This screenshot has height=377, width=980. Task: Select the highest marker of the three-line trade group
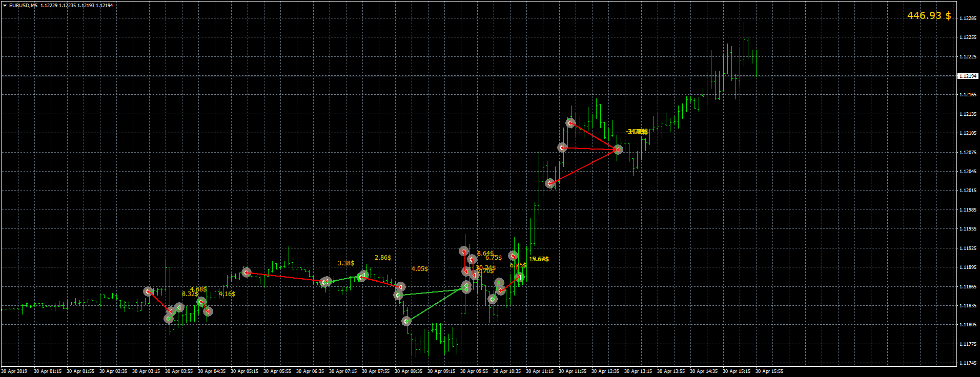[x=570, y=123]
